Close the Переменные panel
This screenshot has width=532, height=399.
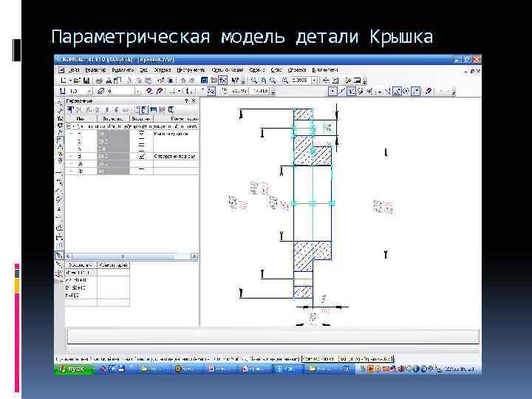click(194, 100)
